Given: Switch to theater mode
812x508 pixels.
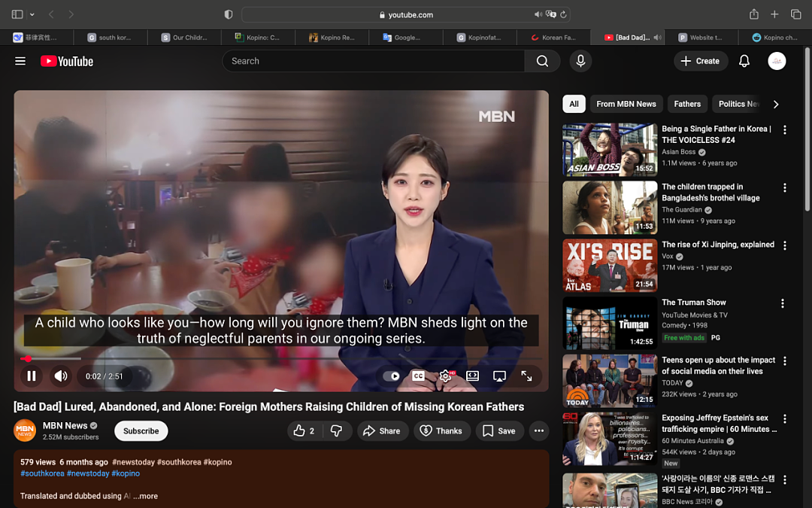Looking at the screenshot, I should point(472,376).
